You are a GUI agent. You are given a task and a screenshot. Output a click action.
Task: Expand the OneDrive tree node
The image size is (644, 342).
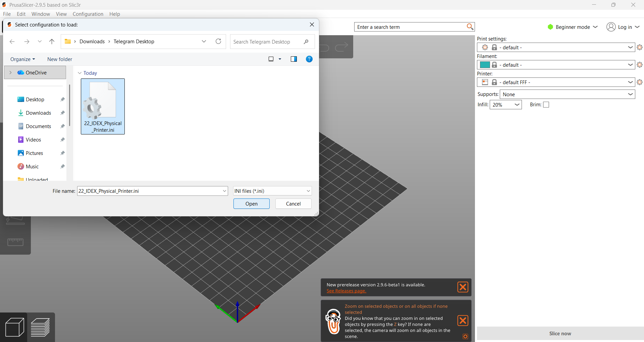coord(10,72)
